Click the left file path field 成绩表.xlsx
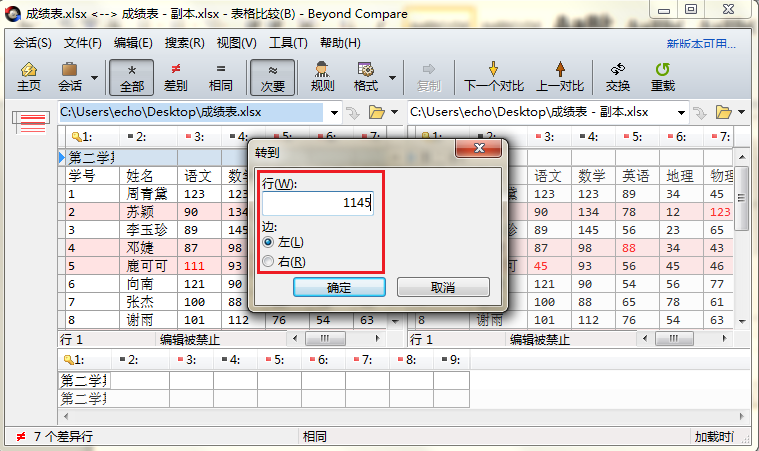Viewport: 759px width, 451px height. tap(191, 112)
